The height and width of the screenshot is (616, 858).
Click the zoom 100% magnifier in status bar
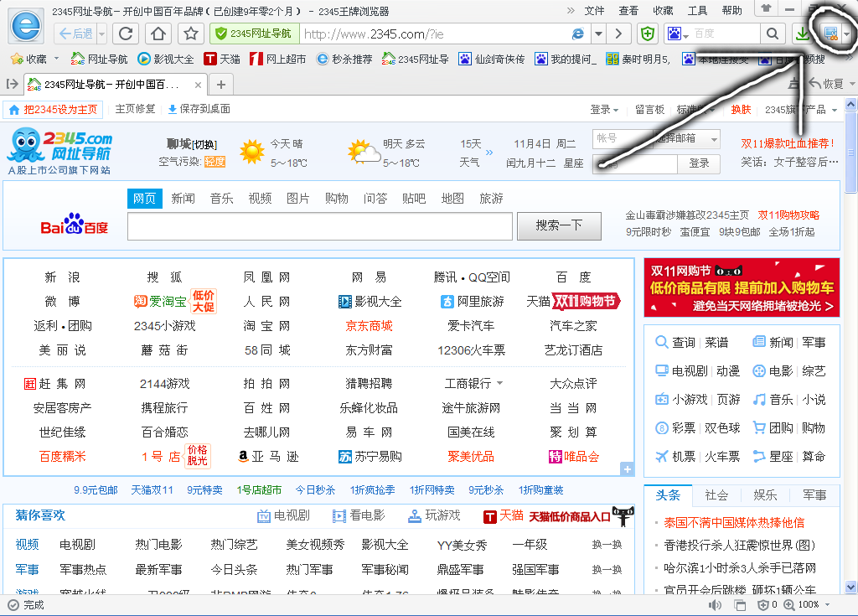click(x=789, y=604)
